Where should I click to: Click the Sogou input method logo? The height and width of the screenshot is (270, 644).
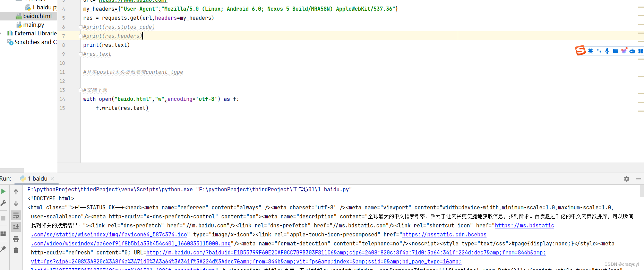point(580,51)
